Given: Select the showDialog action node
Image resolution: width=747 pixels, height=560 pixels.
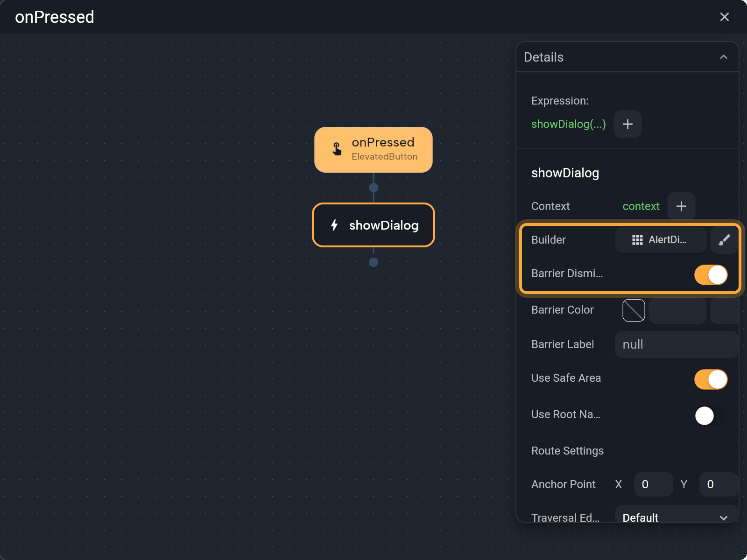Looking at the screenshot, I should (x=373, y=225).
